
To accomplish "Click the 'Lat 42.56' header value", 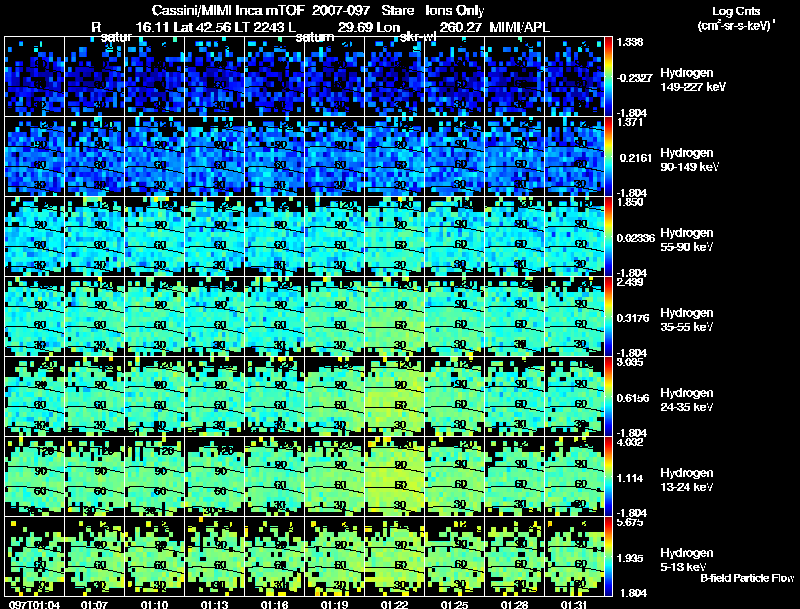I will tap(202, 27).
